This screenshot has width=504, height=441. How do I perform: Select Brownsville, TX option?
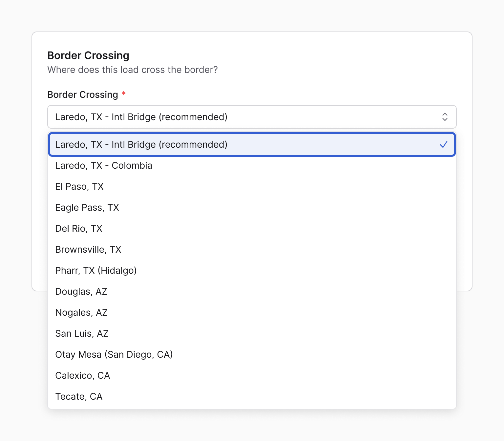coord(252,249)
